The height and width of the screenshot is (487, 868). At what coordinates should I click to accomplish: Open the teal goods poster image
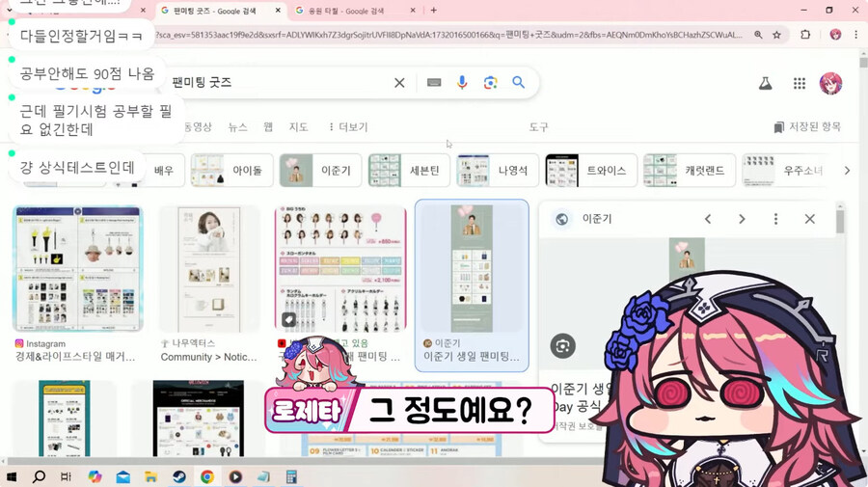click(65, 419)
